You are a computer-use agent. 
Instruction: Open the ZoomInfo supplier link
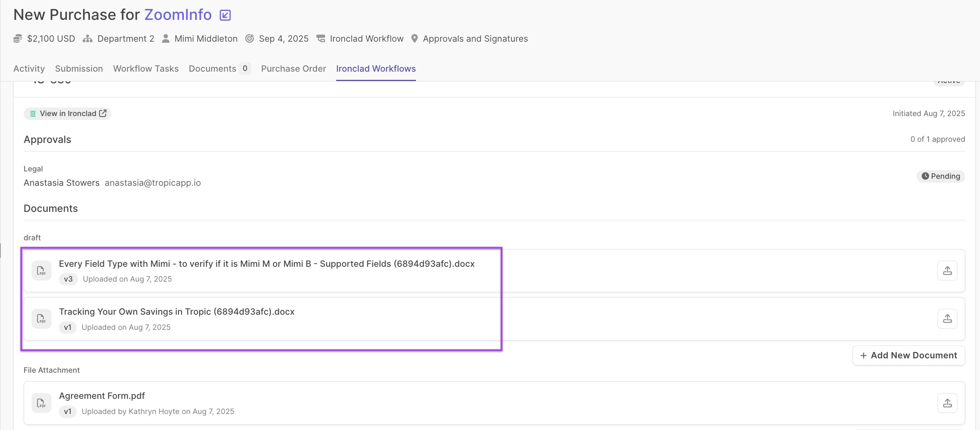(178, 15)
